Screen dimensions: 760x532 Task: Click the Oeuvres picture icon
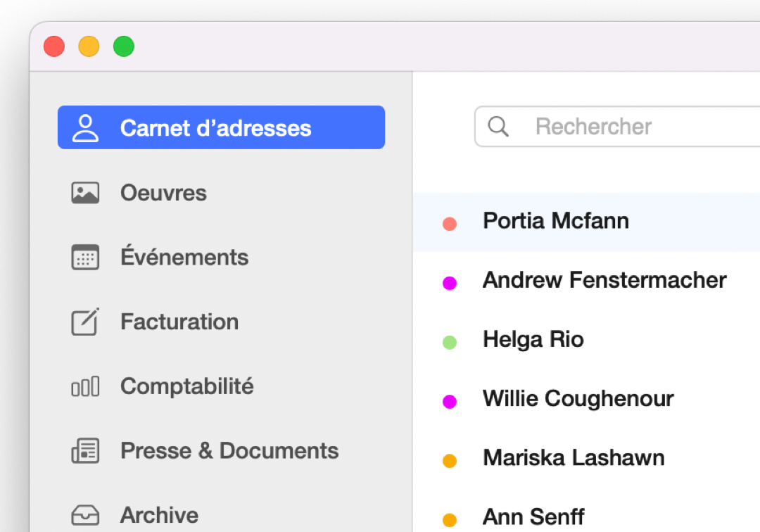tap(85, 193)
